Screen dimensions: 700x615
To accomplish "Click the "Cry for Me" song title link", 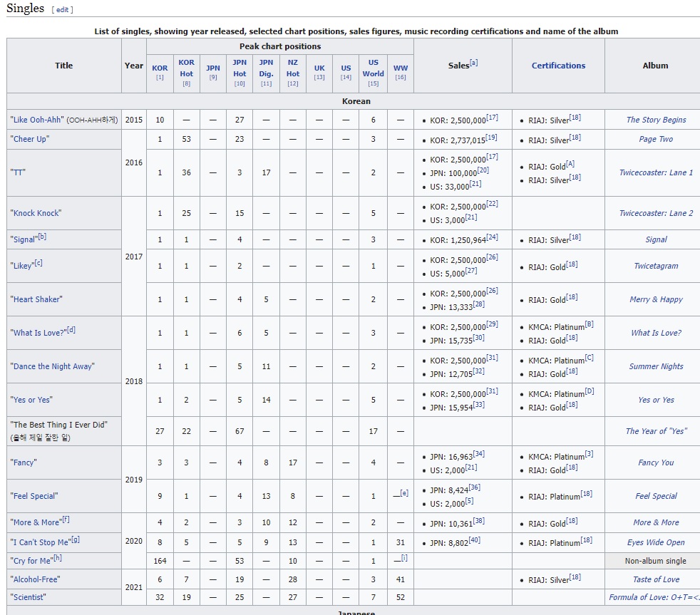I will point(31,561).
